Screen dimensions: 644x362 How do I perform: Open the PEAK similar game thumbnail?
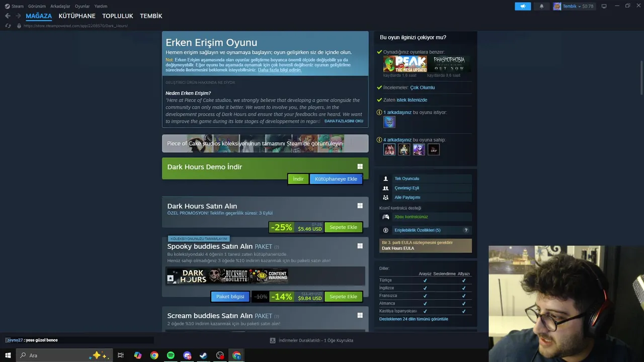tap(405, 64)
